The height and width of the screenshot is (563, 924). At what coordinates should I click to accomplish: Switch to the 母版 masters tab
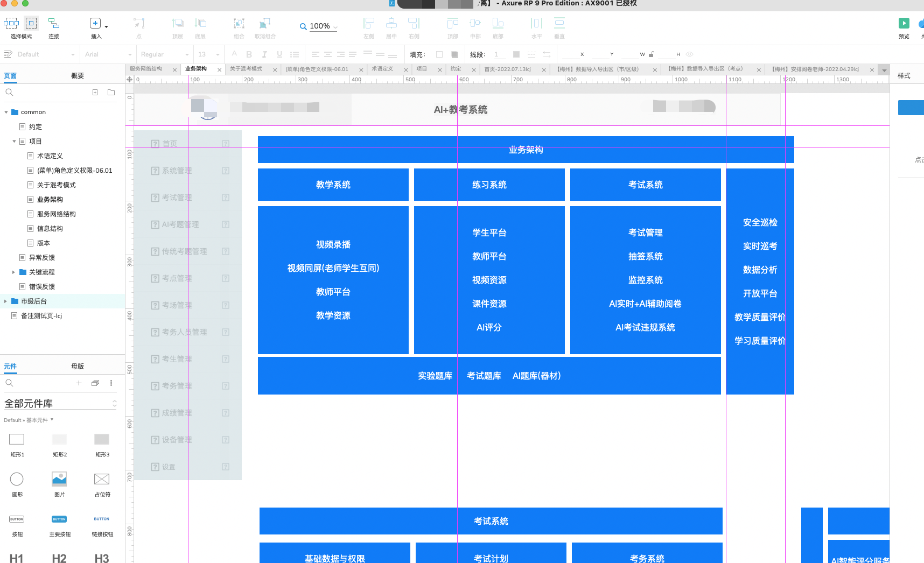[78, 367]
